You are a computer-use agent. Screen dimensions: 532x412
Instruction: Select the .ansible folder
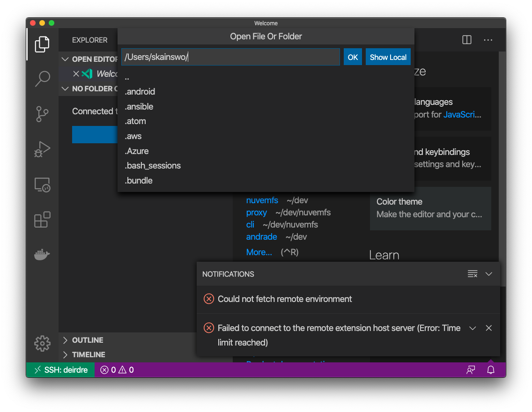tap(266, 106)
